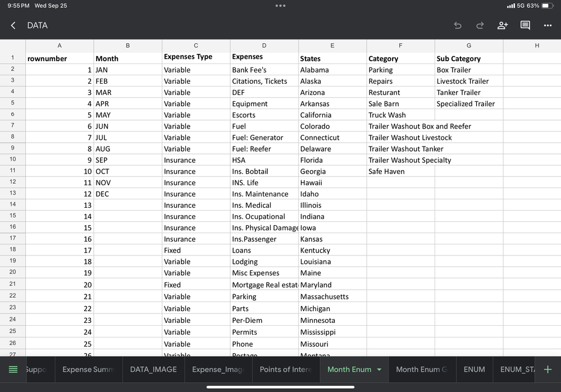Select 'Fixed' in the Loans row
This screenshot has height=392, width=561.
pos(196,250)
